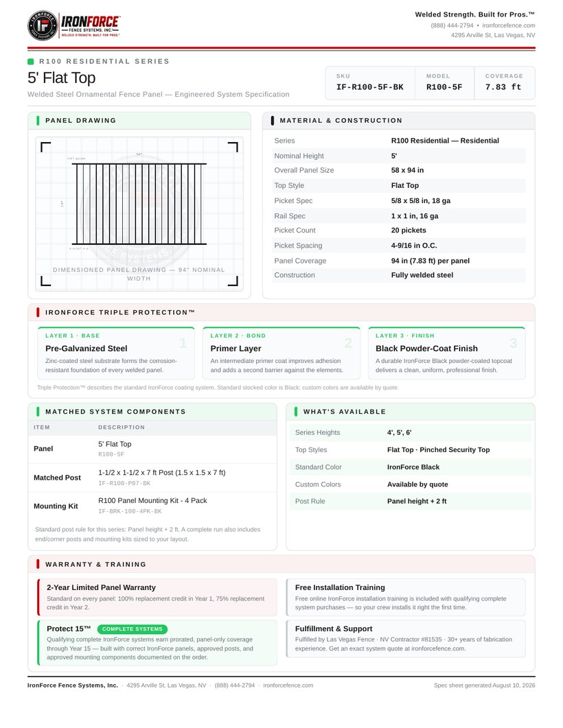Click the Fulfillment & Support heading
The image size is (563, 728).
tap(334, 629)
